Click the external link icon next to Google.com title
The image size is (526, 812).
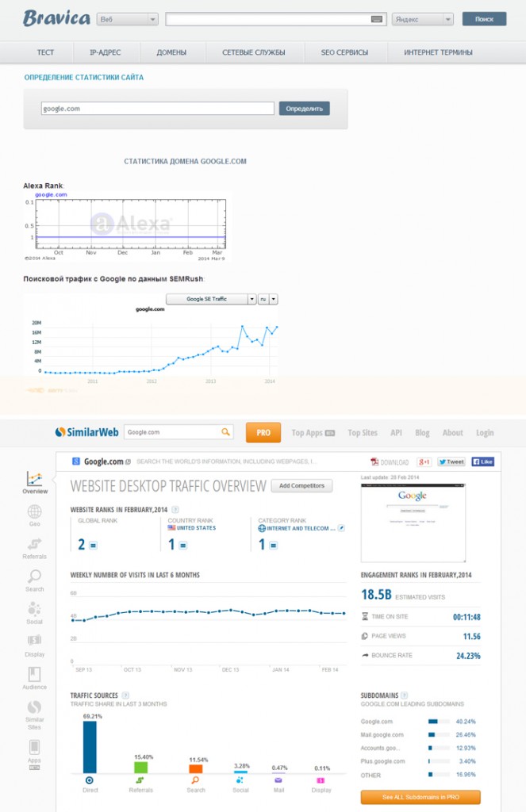point(128,462)
